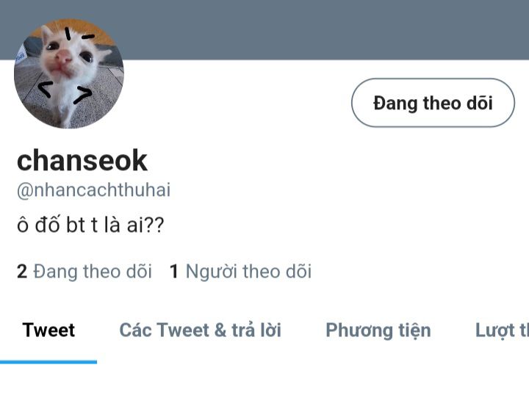Tap the bold number 1 follower count

[173, 272]
